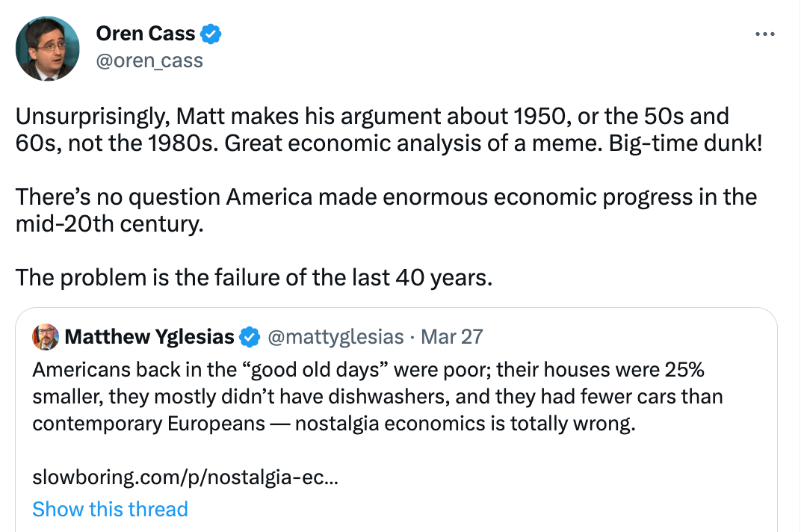Screen dimensions: 804x532
Task: Open the three-dot more options menu
Action: tap(766, 34)
